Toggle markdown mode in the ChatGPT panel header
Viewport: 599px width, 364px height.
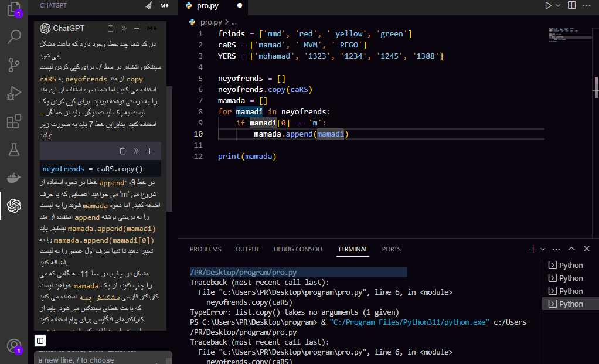pos(164,5)
